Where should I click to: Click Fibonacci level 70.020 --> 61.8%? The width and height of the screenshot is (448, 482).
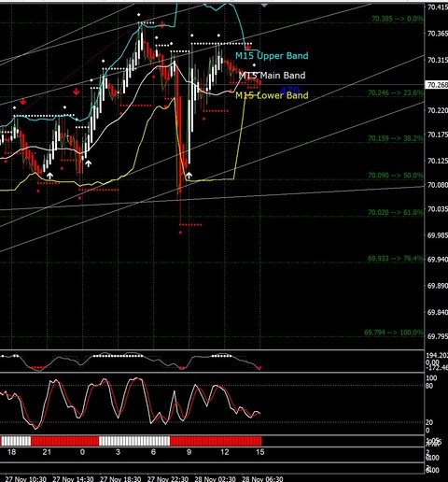click(395, 212)
